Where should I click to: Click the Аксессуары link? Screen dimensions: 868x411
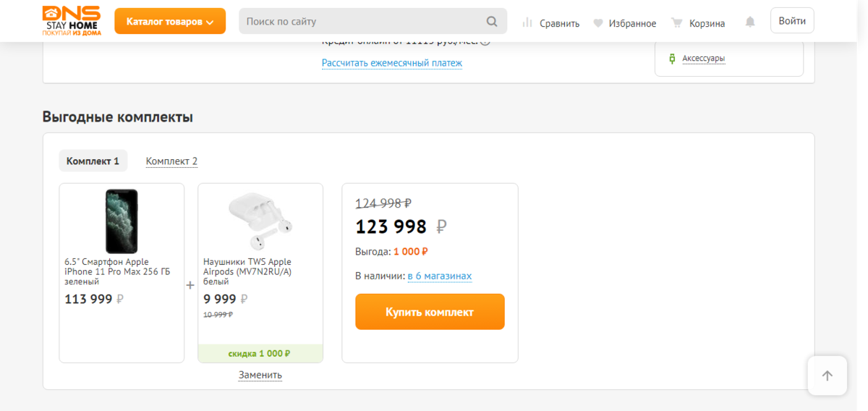[x=703, y=59]
